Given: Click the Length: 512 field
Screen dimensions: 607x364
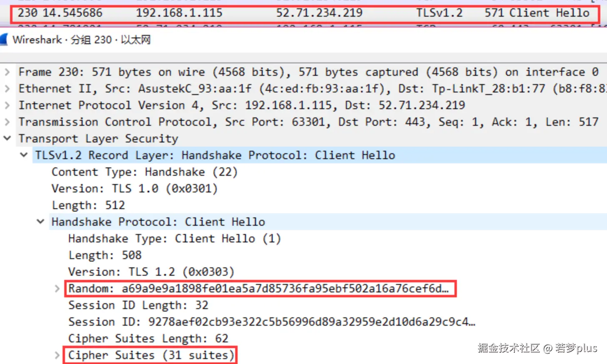Looking at the screenshot, I should [88, 205].
